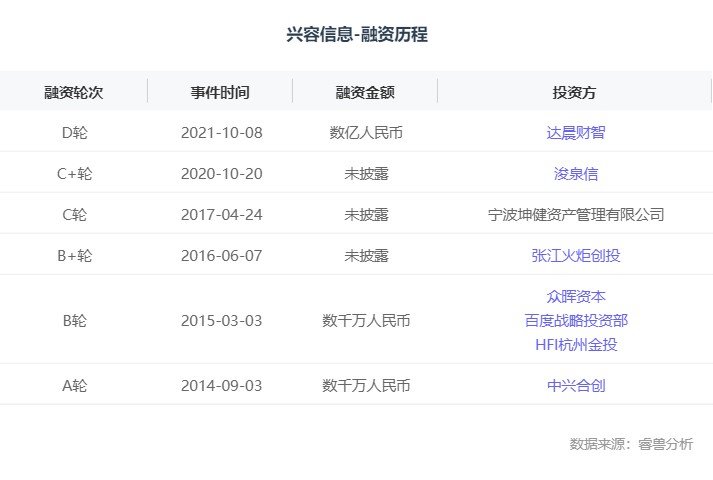
Task: Click the date 2014-09-03
Action: pyautogui.click(x=222, y=386)
